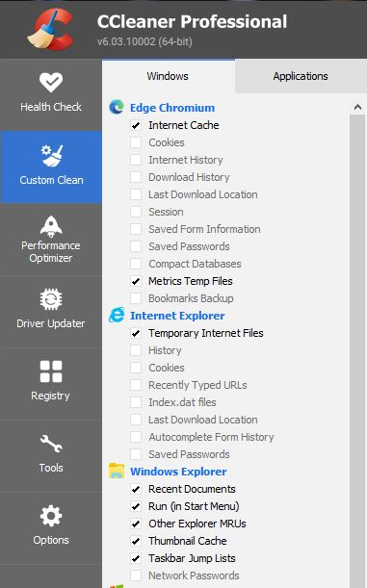Uncheck the Thumbnail Cache checkbox
367x588 pixels.
pos(136,541)
